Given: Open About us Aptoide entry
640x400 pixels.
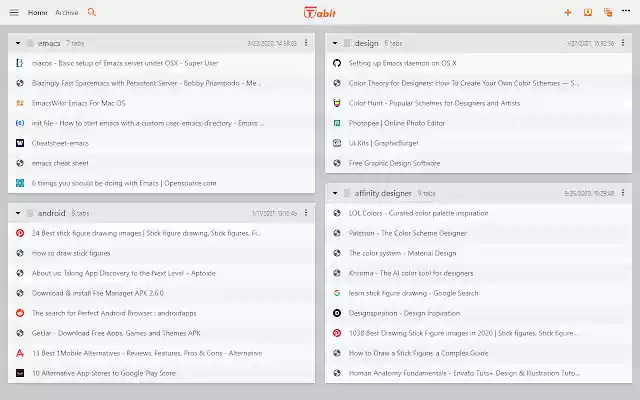Looking at the screenshot, I should click(124, 273).
